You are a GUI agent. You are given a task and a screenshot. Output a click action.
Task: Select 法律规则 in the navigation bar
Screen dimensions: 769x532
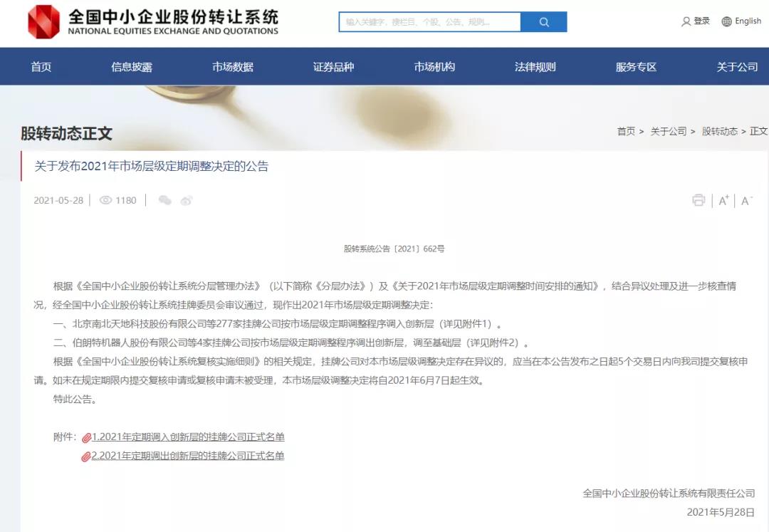(x=534, y=66)
